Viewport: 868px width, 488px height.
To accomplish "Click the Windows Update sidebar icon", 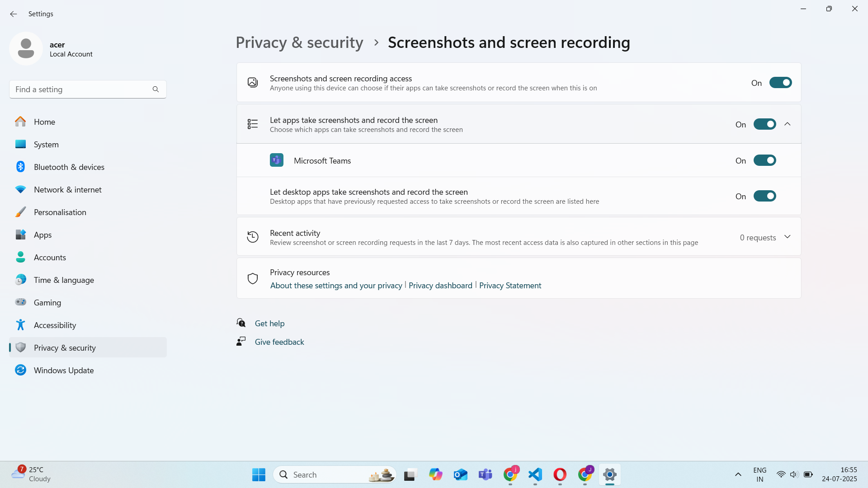I will point(20,370).
